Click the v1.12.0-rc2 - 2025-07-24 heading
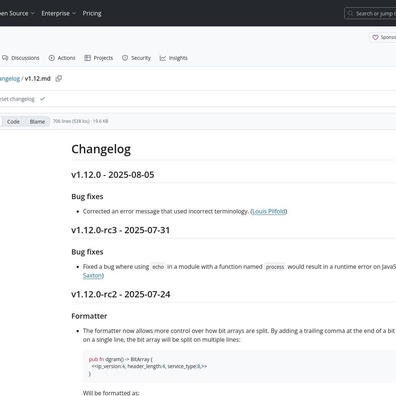This screenshot has height=396, width=396. [121, 294]
